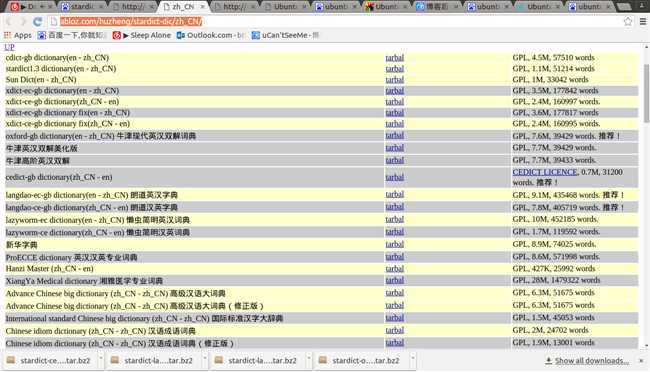
Task: Open the uCan'tSeeMe bookmark
Action: (285, 35)
